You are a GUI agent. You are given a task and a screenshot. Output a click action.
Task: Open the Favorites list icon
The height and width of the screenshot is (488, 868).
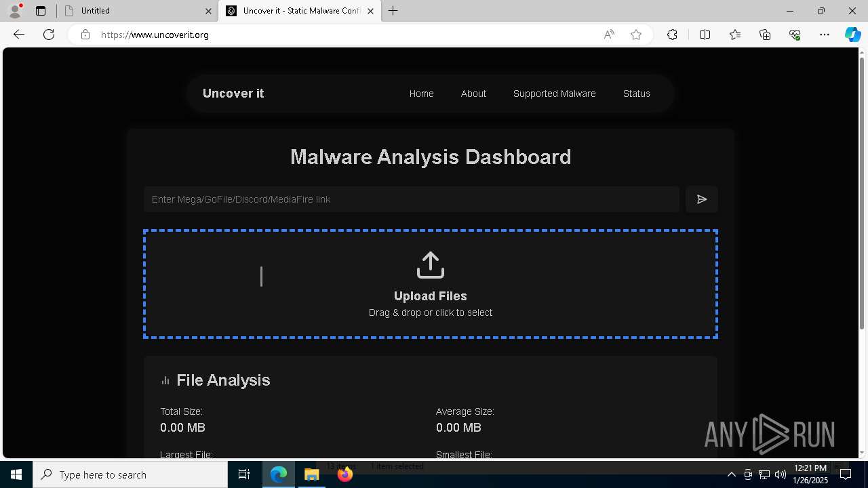point(735,35)
